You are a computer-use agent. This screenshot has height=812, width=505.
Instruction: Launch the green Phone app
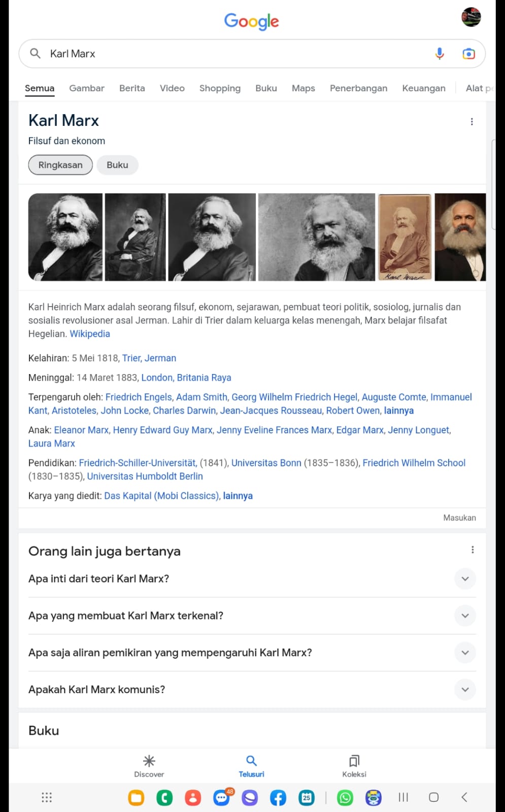coord(164,798)
